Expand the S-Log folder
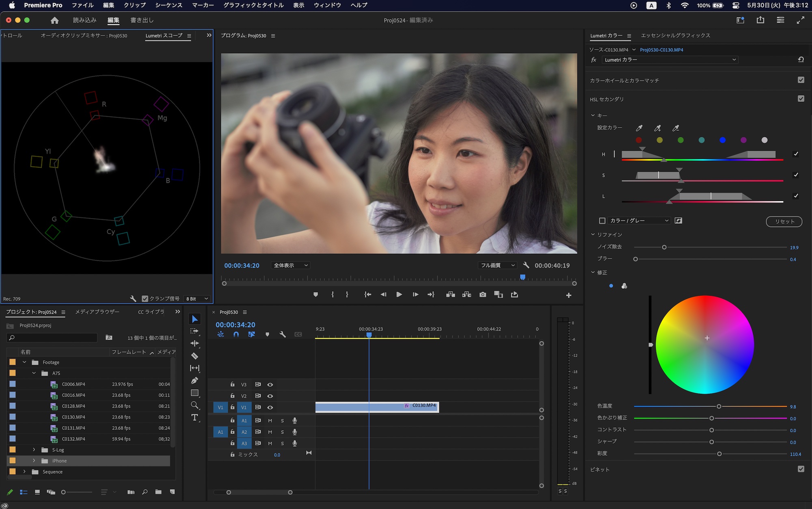The height and width of the screenshot is (509, 812). click(x=34, y=450)
